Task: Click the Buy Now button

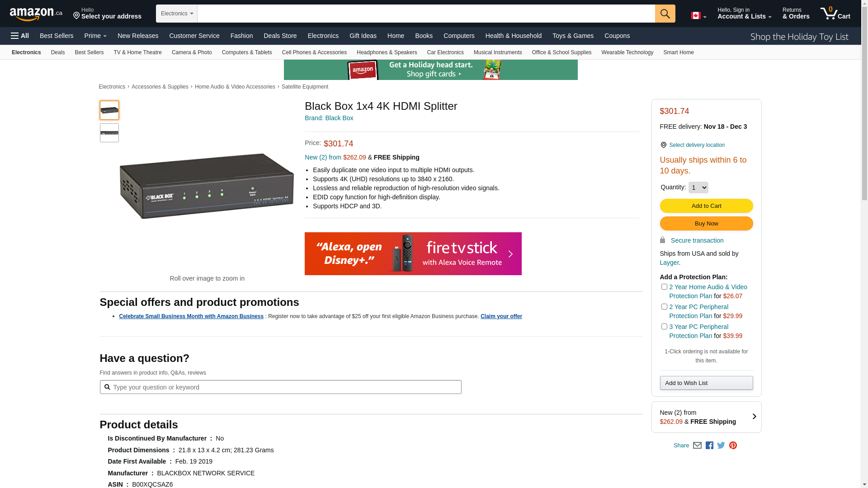Action: (x=706, y=224)
